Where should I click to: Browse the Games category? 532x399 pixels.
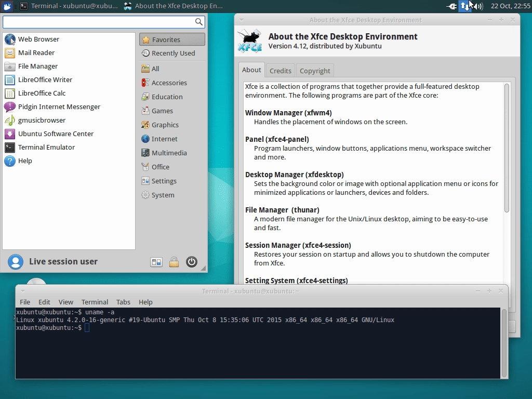pos(172,111)
